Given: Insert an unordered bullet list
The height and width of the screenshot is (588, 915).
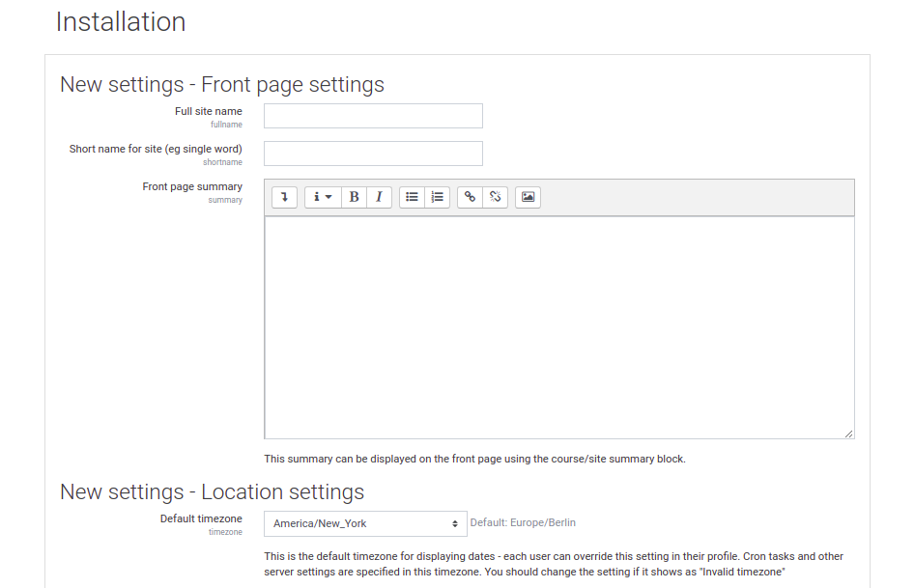Looking at the screenshot, I should [x=412, y=197].
